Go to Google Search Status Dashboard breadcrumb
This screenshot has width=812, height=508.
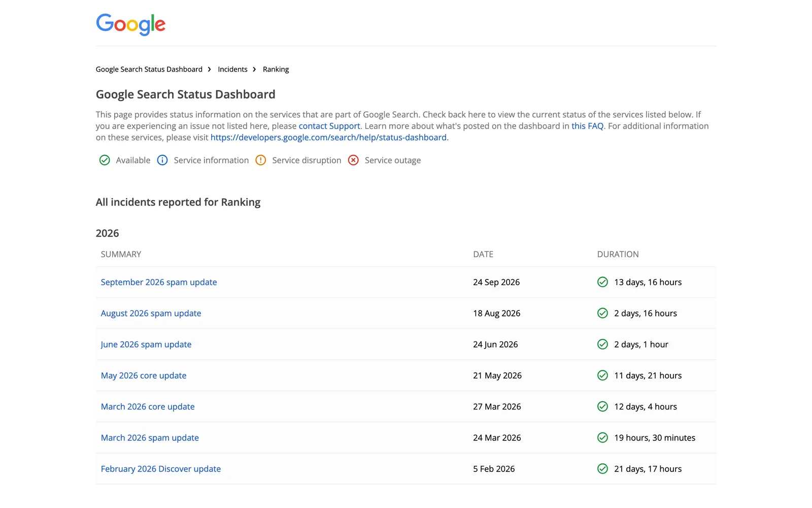coord(149,69)
